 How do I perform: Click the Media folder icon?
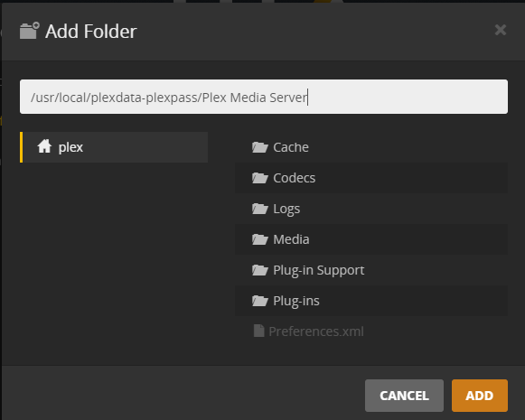click(x=260, y=239)
